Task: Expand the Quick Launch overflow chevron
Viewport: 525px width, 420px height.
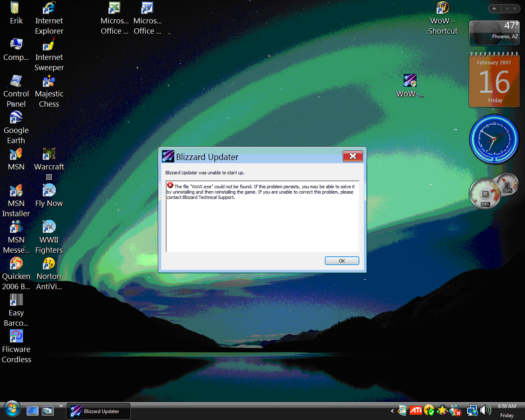Action: [61, 406]
